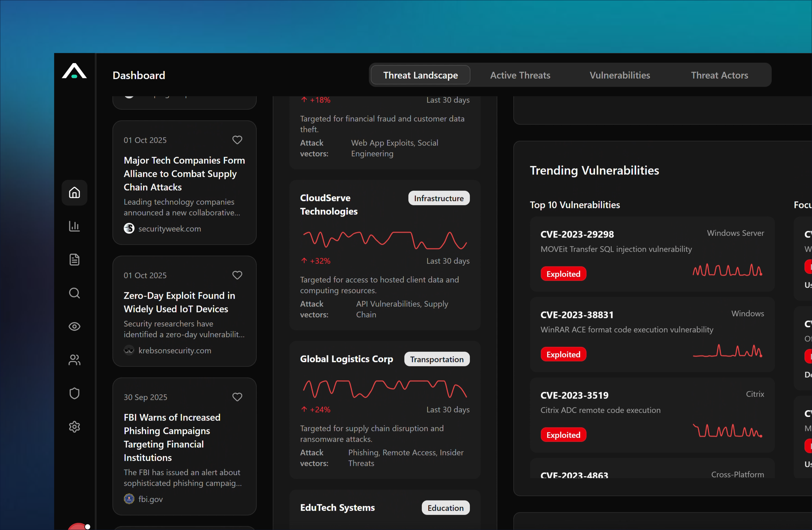Open the eye monitoring sidebar icon
The image size is (812, 530).
tap(74, 326)
